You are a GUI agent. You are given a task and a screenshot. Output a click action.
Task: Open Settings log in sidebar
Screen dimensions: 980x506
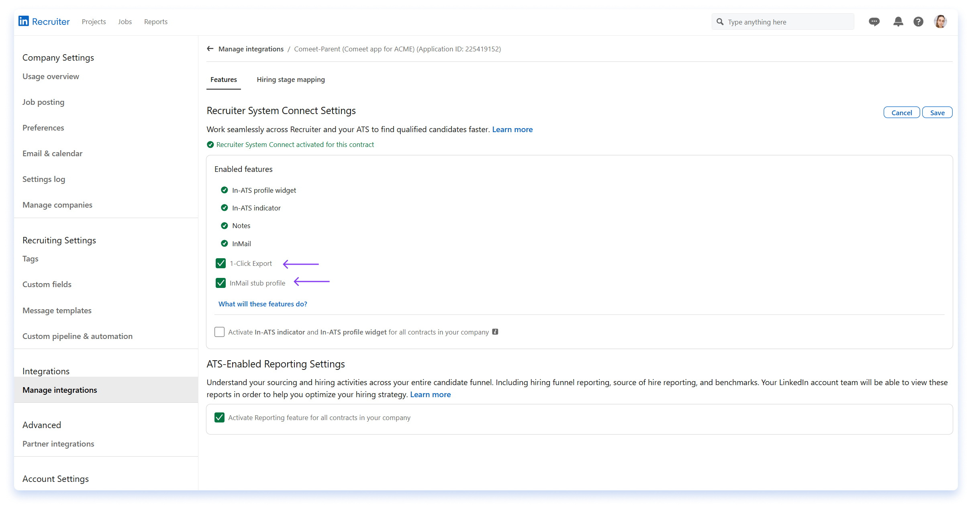tap(44, 179)
